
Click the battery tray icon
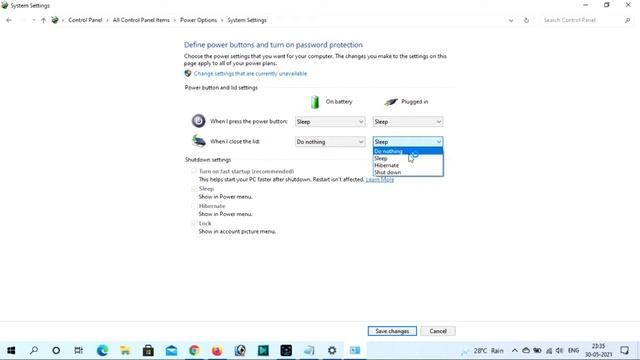[538, 351]
